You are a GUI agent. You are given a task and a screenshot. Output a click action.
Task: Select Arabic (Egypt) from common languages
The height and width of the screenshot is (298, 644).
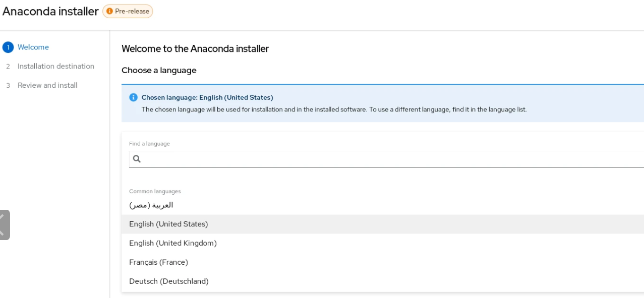pos(151,205)
